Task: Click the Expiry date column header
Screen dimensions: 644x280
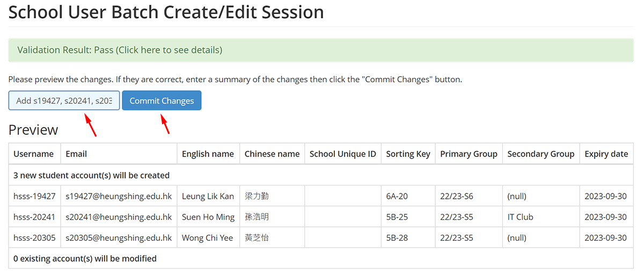Action: pos(606,154)
